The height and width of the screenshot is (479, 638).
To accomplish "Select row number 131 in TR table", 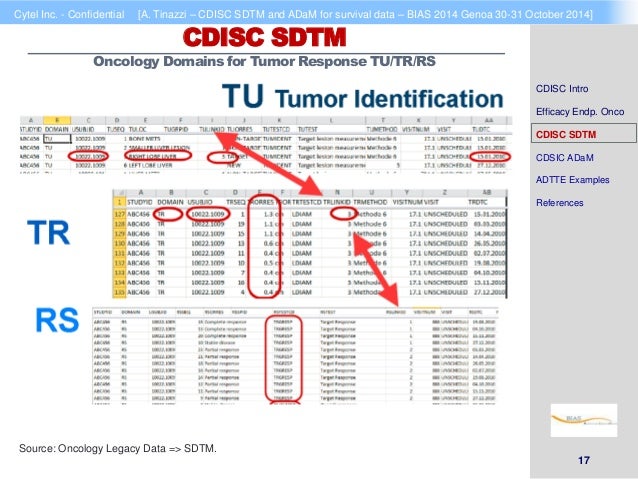I will (x=120, y=253).
